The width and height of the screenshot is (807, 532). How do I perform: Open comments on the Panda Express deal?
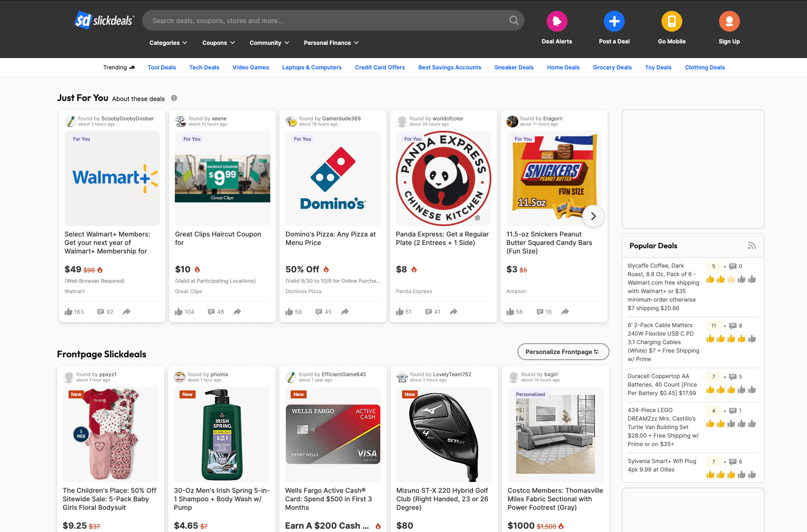click(429, 312)
